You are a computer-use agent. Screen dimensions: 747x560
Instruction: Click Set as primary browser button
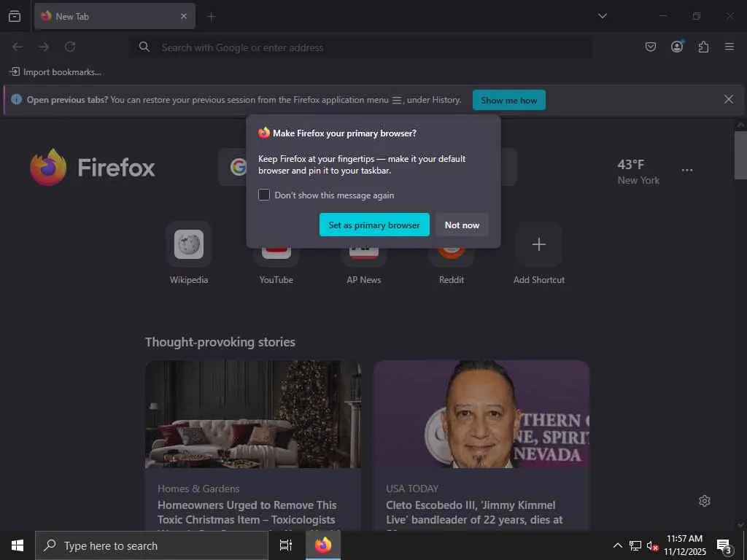(x=374, y=225)
